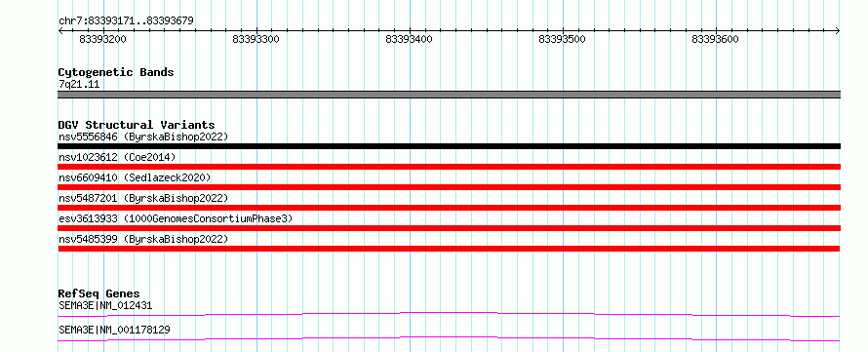Click the red esv3613933 variant bar
This screenshot has width=868, height=352.
pyautogui.click(x=449, y=228)
